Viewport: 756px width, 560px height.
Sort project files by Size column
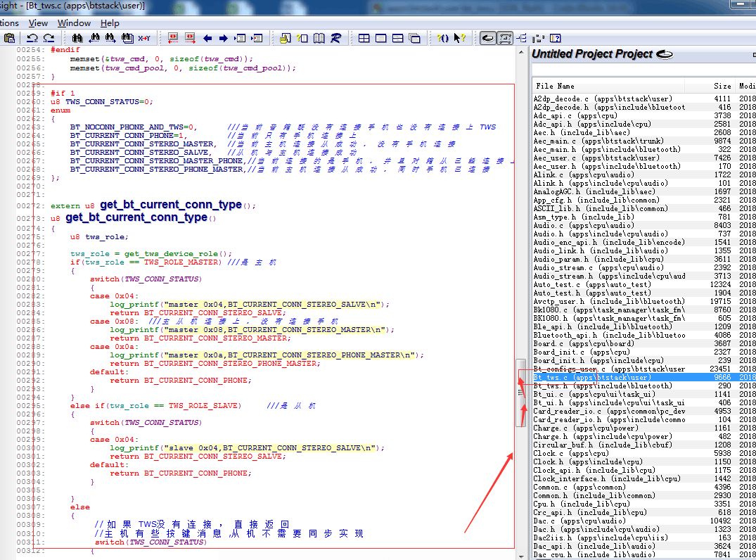click(x=710, y=86)
